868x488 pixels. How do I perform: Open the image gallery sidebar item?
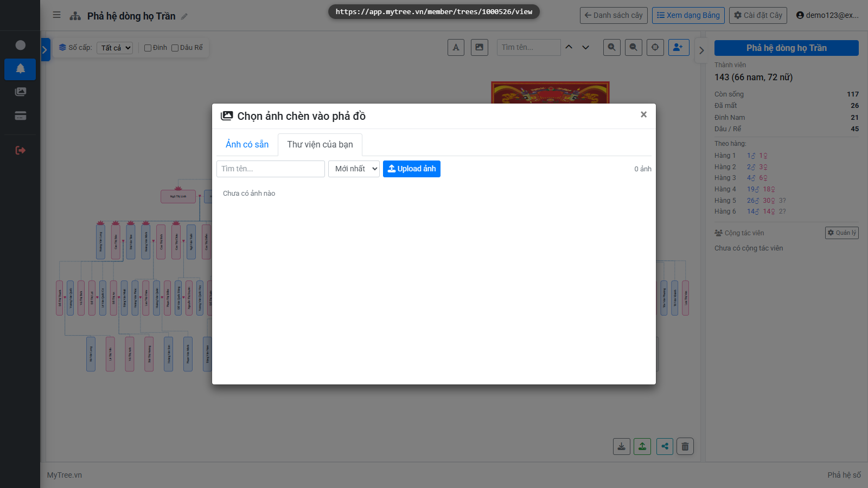[x=20, y=92]
